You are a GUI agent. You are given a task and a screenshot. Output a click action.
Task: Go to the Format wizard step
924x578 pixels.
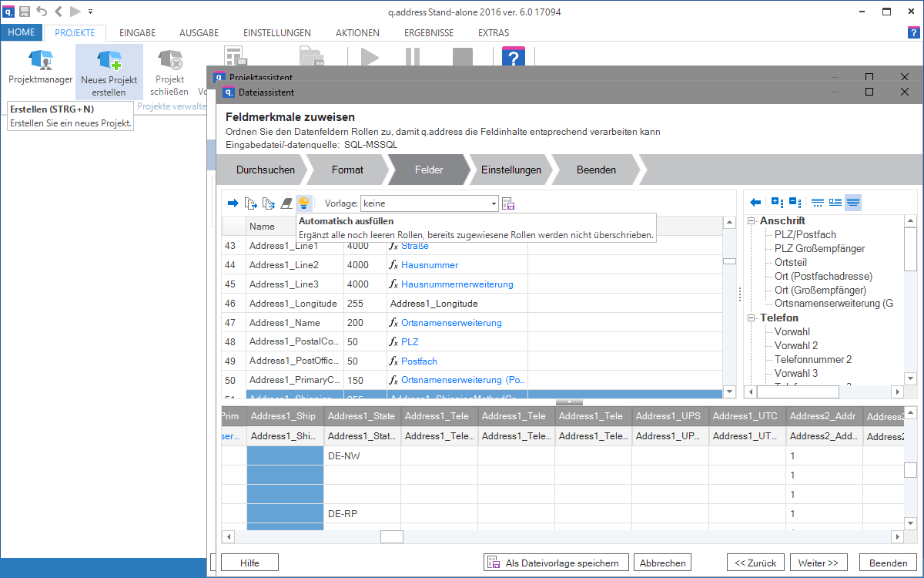point(347,170)
